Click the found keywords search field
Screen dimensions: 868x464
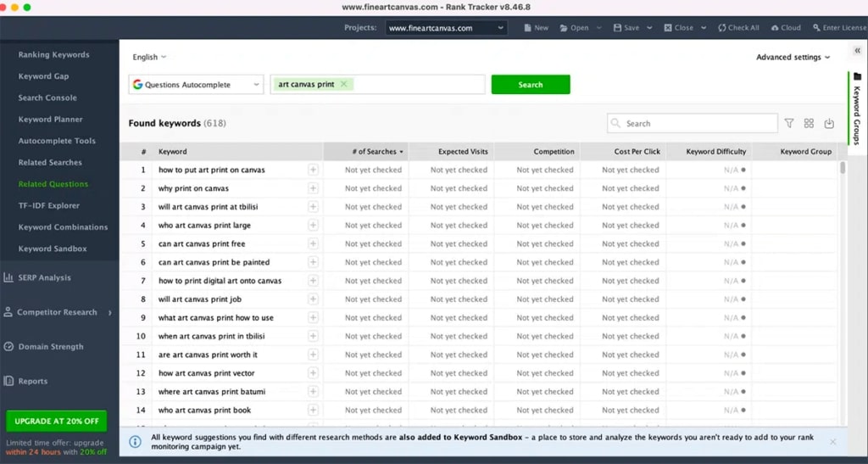coord(692,124)
